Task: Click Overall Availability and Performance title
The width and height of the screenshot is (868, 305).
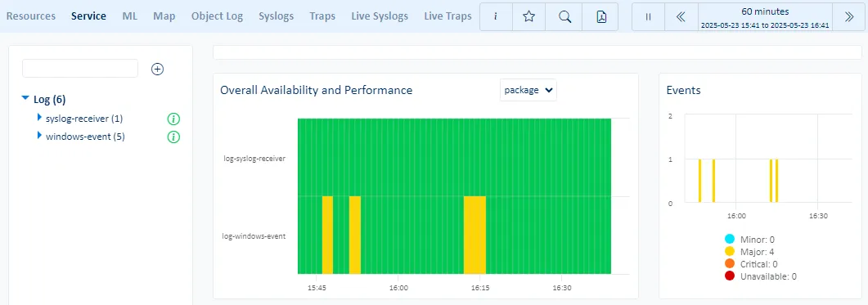Action: pos(316,90)
